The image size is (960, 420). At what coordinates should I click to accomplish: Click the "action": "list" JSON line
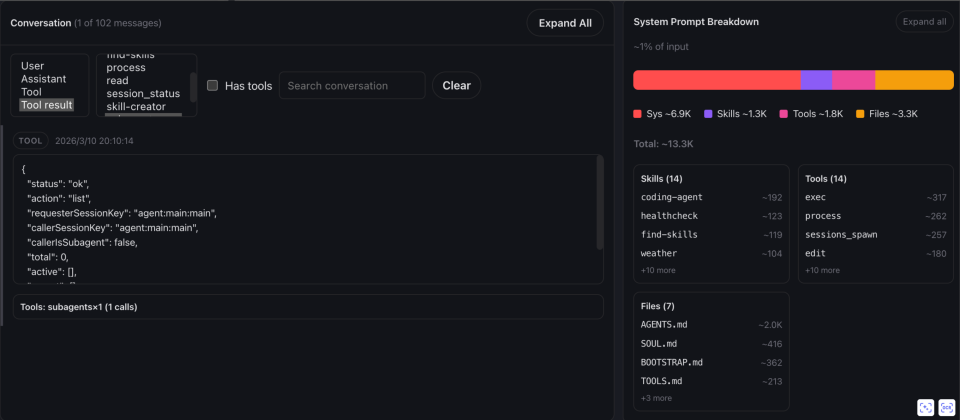tap(59, 198)
